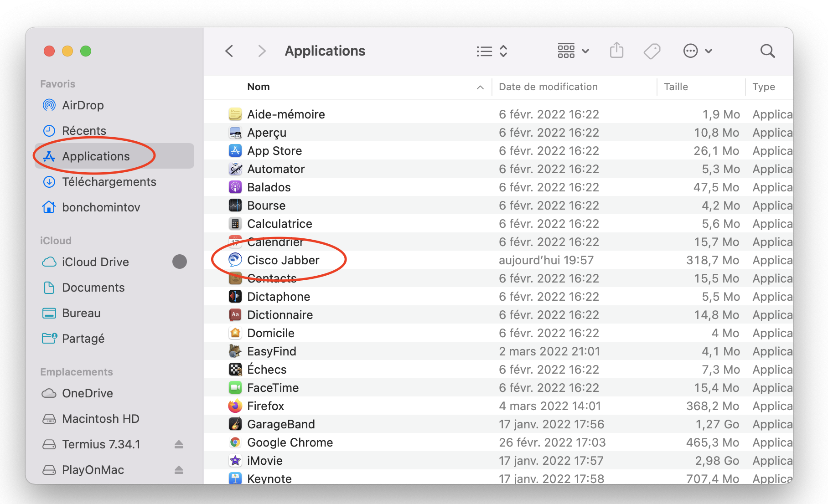Click iCloud Drive sync status indicator
Screen dimensions: 828x504
180,262
